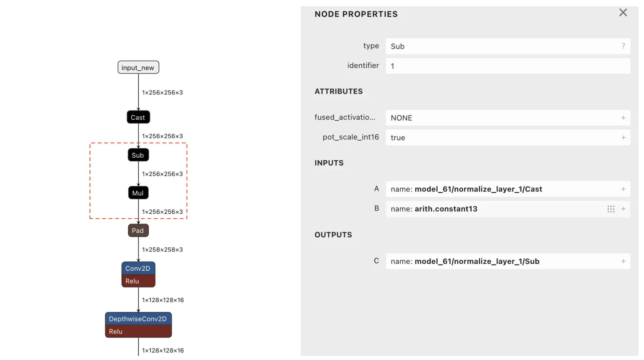The height and width of the screenshot is (360, 644).
Task: Select the Cast node
Action: pos(138,118)
